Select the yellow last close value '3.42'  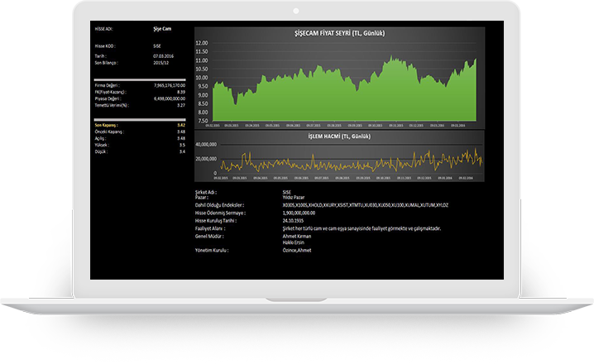181,126
